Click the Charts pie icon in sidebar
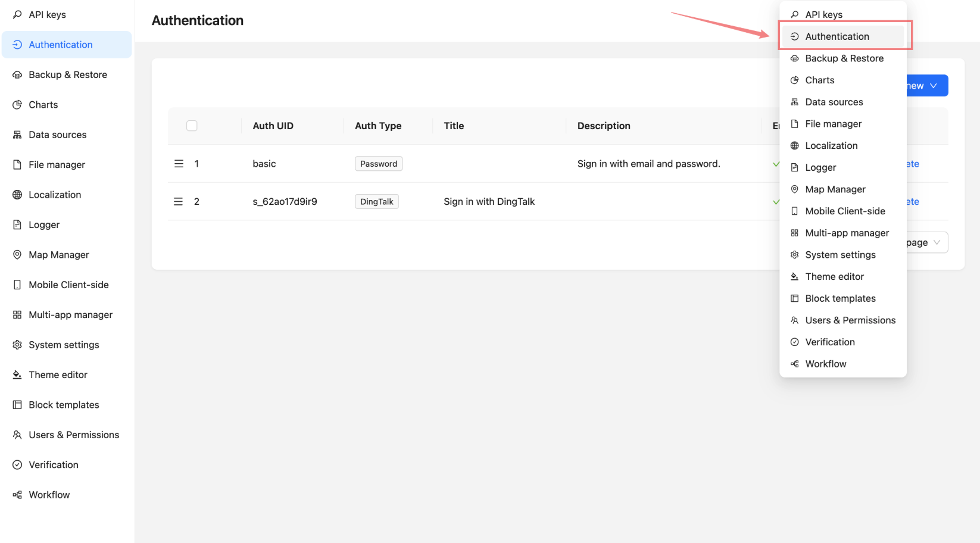The height and width of the screenshot is (543, 980). [17, 105]
